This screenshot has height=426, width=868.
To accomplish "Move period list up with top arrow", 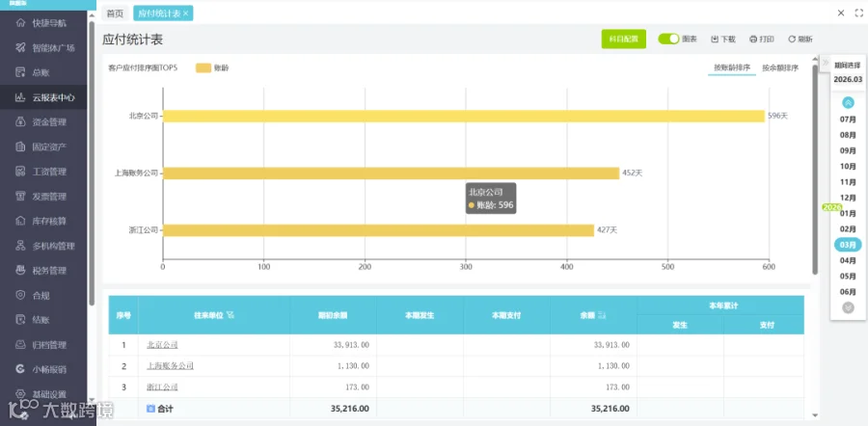I will [848, 102].
